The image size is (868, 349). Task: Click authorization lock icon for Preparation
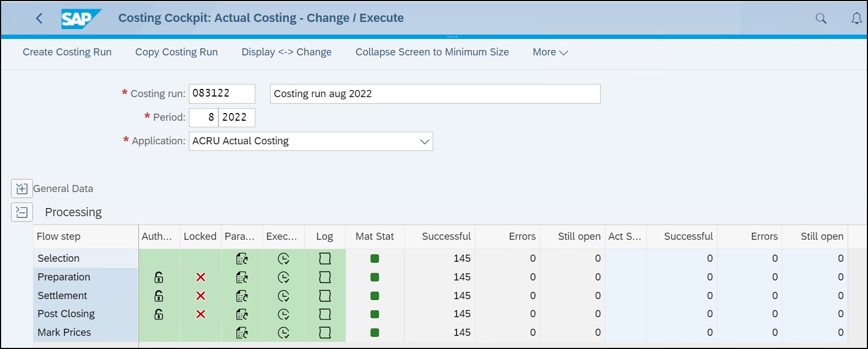point(159,277)
